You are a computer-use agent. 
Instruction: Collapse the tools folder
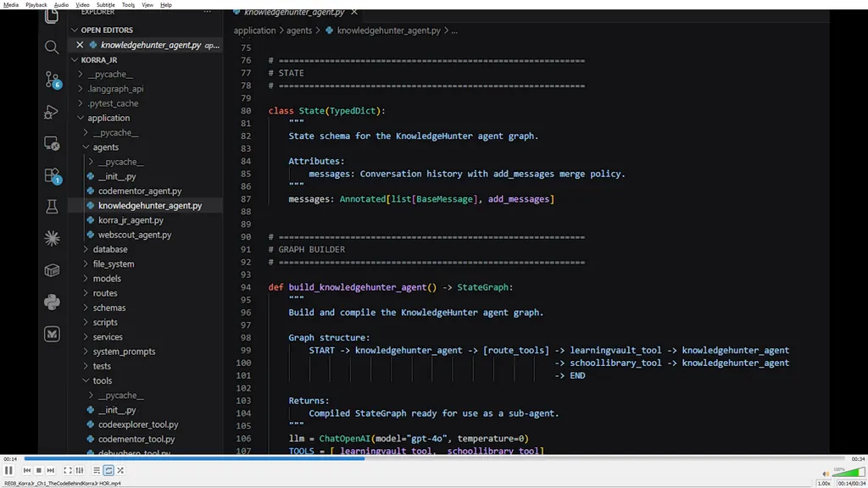tap(103, 380)
